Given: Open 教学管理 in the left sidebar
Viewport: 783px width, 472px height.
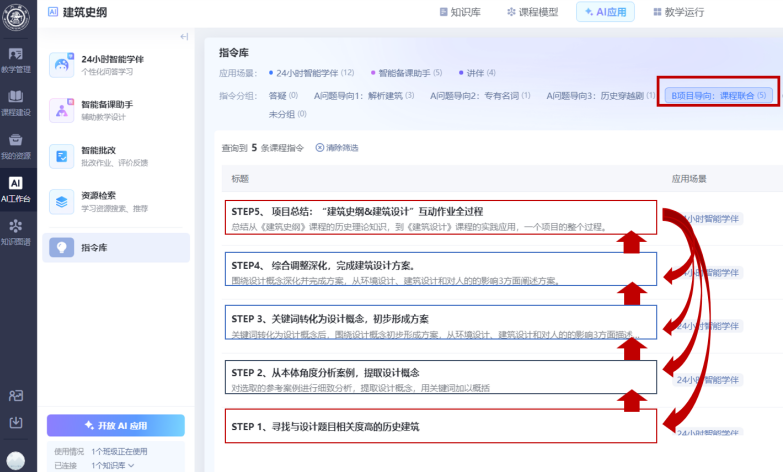Looking at the screenshot, I should 15,59.
